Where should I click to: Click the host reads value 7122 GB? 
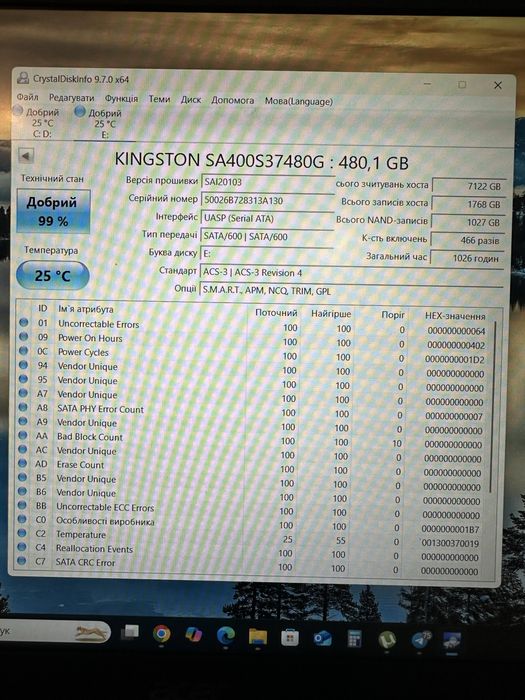[x=469, y=186]
